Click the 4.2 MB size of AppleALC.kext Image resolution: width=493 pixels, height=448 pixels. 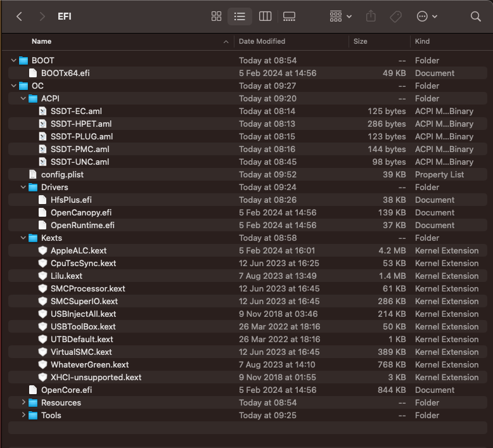click(x=392, y=250)
